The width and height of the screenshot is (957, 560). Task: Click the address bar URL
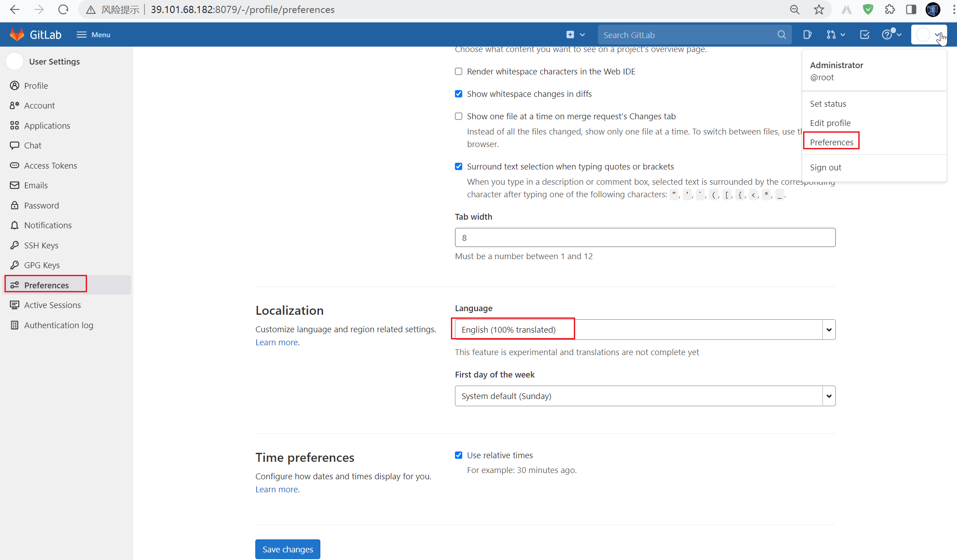(x=242, y=9)
